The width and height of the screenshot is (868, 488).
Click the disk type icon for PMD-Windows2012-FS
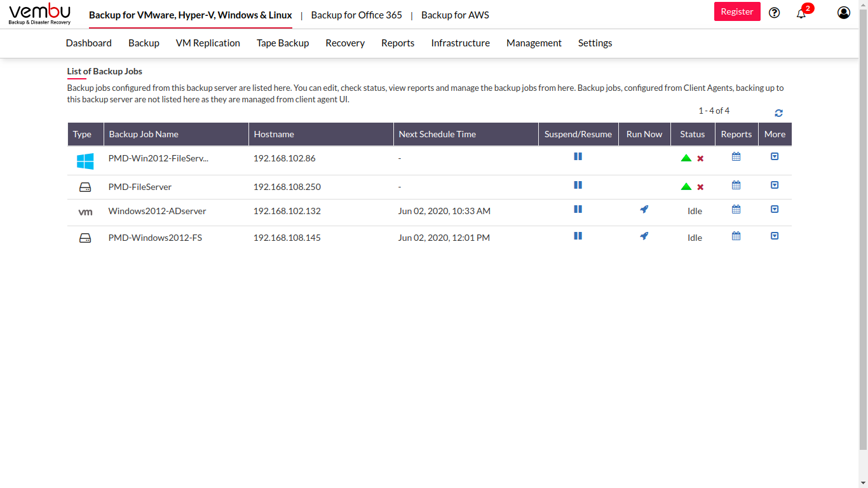click(x=85, y=238)
